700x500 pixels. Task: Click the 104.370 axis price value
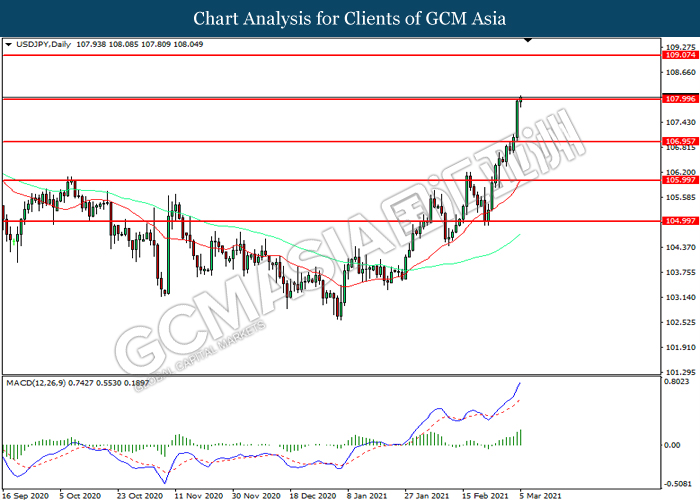click(x=680, y=247)
